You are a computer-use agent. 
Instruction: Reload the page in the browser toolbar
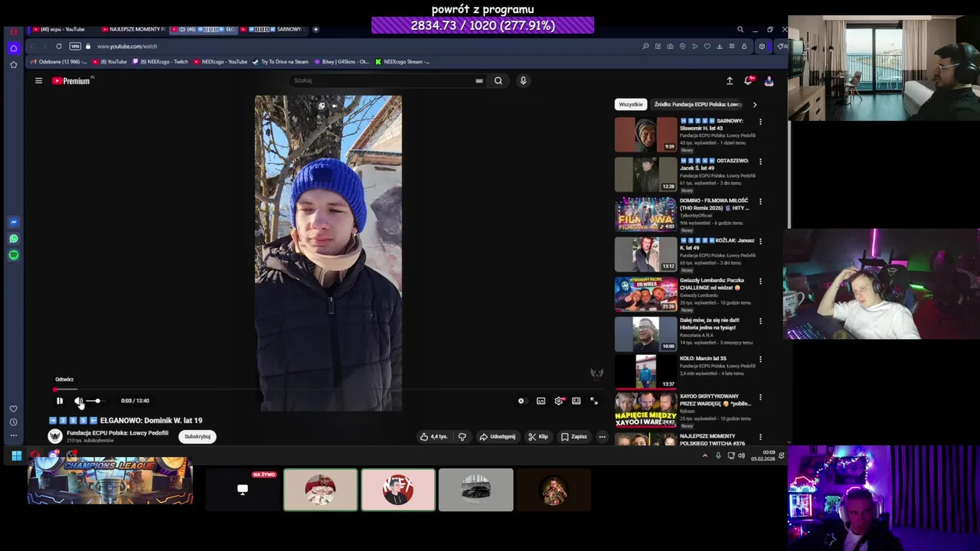pos(58,46)
